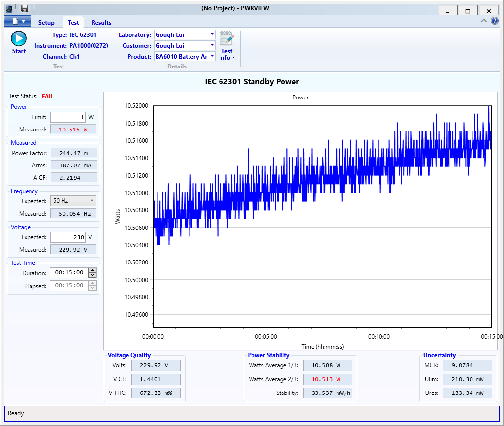Increase Duration with the up spinner arrow
The height and width of the screenshot is (426, 504).
pyautogui.click(x=92, y=270)
